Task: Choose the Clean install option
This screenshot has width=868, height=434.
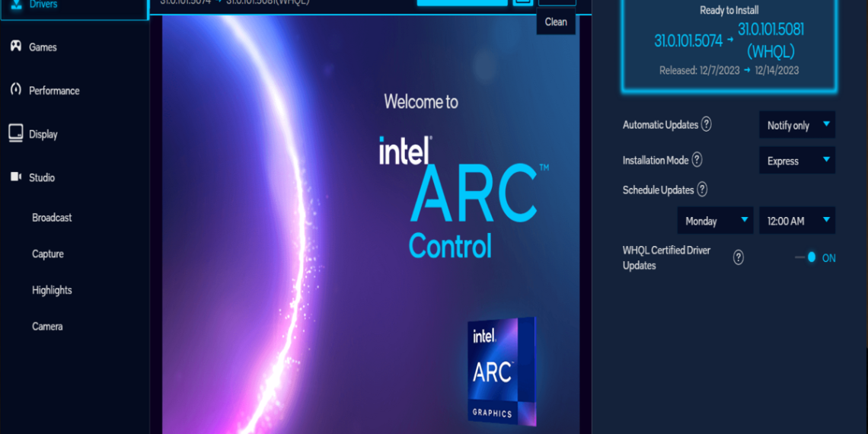Action: click(x=556, y=22)
